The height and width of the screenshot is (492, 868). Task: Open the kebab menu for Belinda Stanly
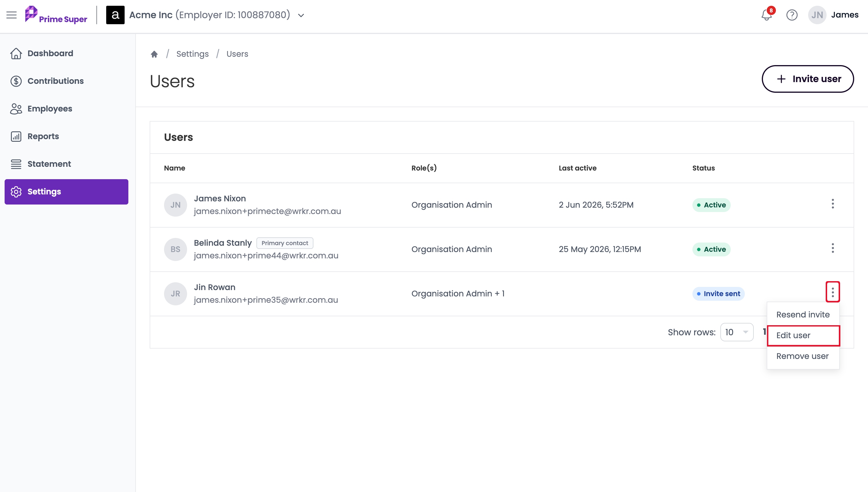click(833, 248)
